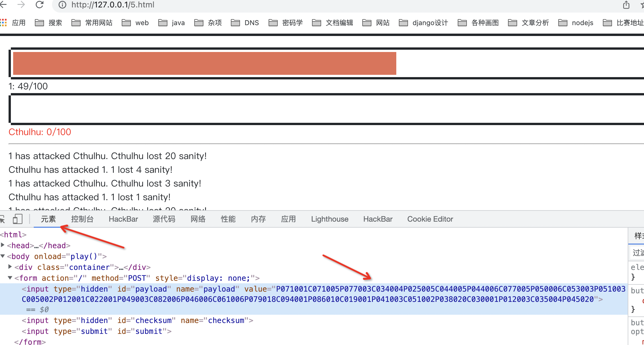Open the 比赛地址 bookmark folder

pos(623,23)
